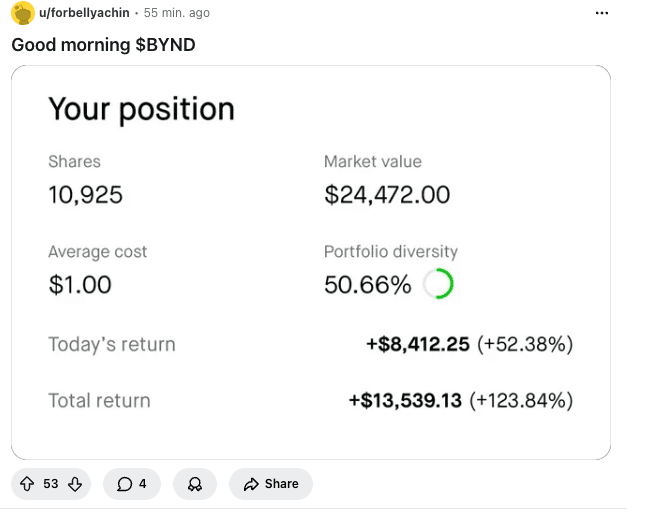Click the Average cost value $1.00

[80, 285]
